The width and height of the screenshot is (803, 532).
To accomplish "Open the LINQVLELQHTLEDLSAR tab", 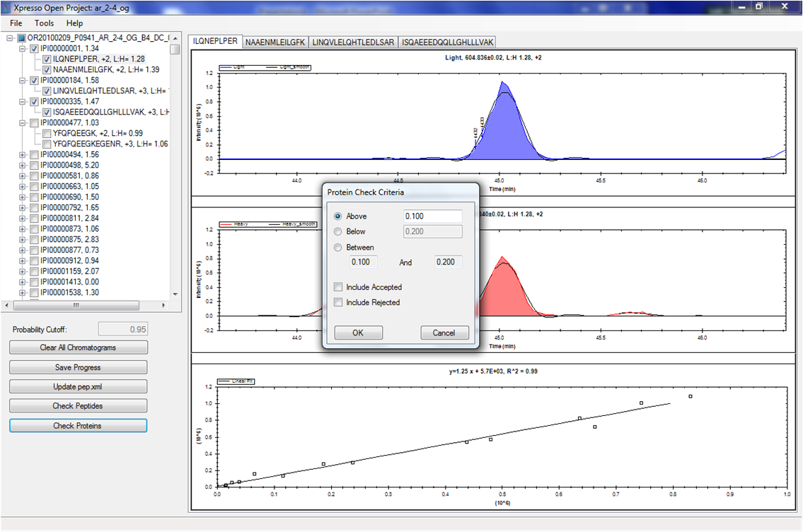I will (x=353, y=42).
